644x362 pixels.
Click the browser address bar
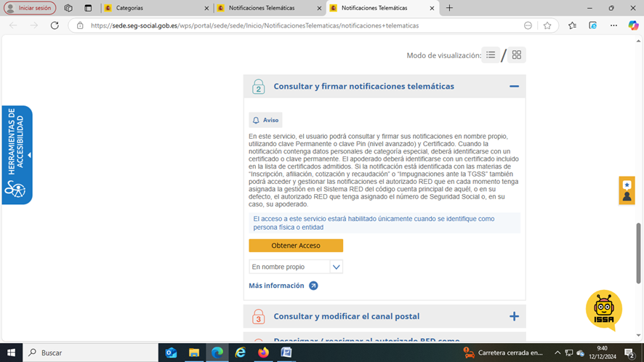point(291,25)
